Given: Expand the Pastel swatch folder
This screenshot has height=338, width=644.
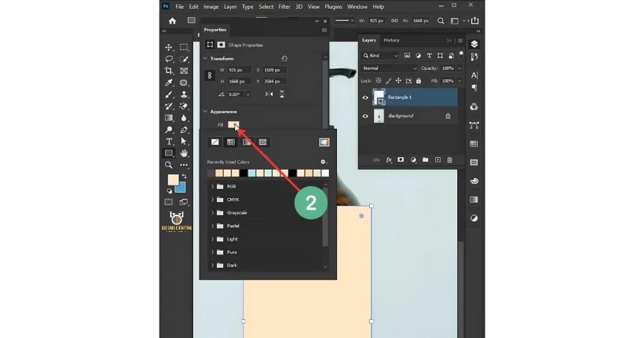Looking at the screenshot, I should [x=213, y=226].
